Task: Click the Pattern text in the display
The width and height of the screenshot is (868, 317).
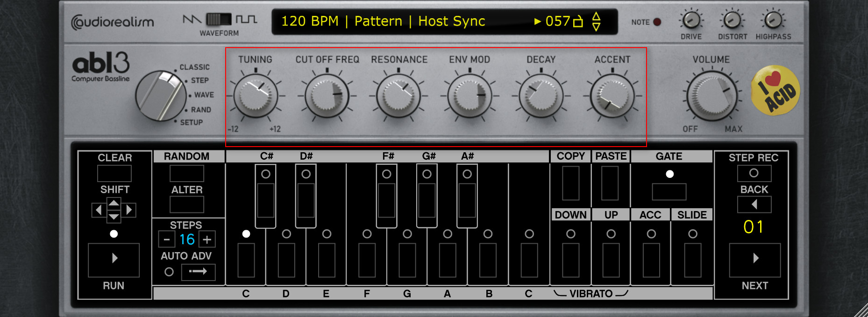Action: (378, 21)
